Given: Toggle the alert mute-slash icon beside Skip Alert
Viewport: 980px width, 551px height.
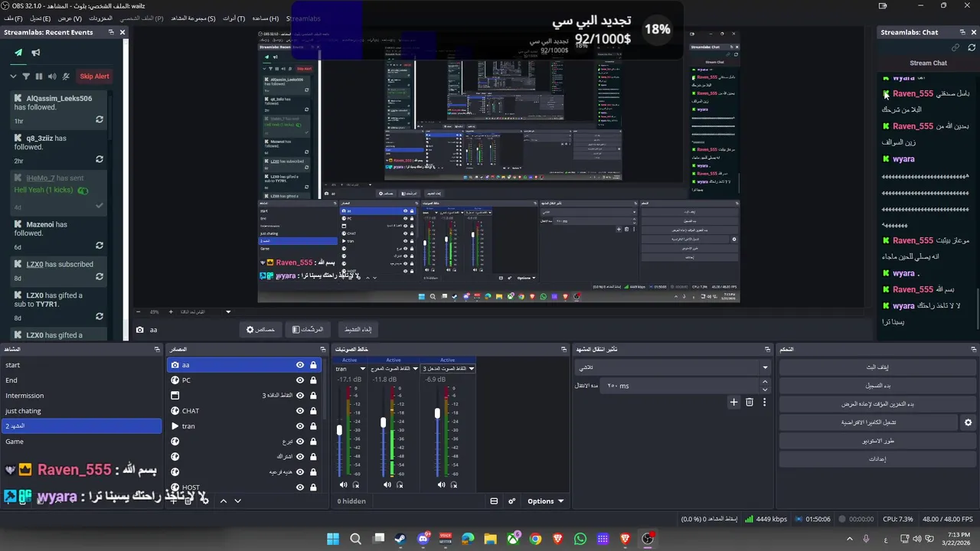Looking at the screenshot, I should point(66,76).
